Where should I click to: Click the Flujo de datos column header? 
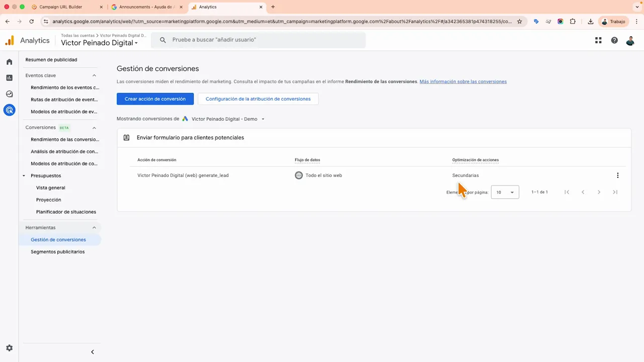(307, 160)
